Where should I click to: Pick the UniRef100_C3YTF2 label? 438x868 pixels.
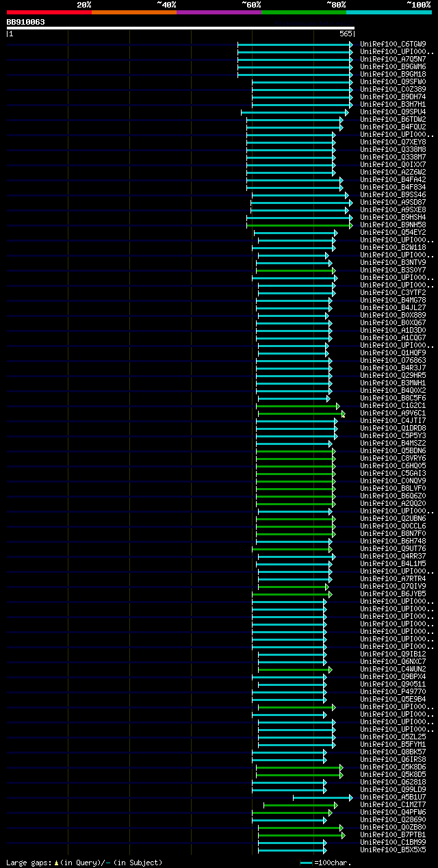pos(393,292)
